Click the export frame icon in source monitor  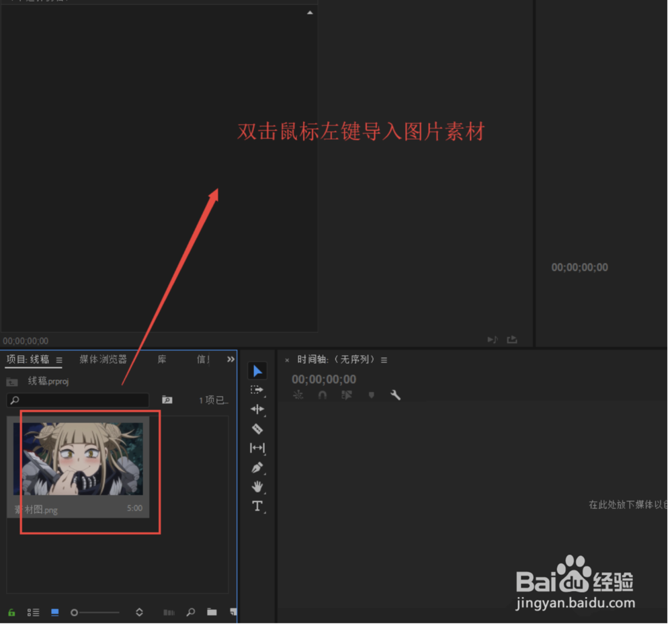[511, 340]
